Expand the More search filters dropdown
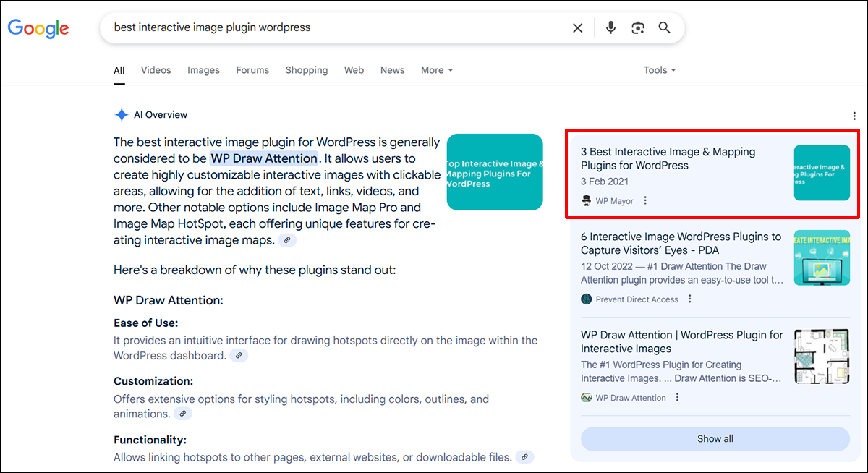 pyautogui.click(x=437, y=70)
